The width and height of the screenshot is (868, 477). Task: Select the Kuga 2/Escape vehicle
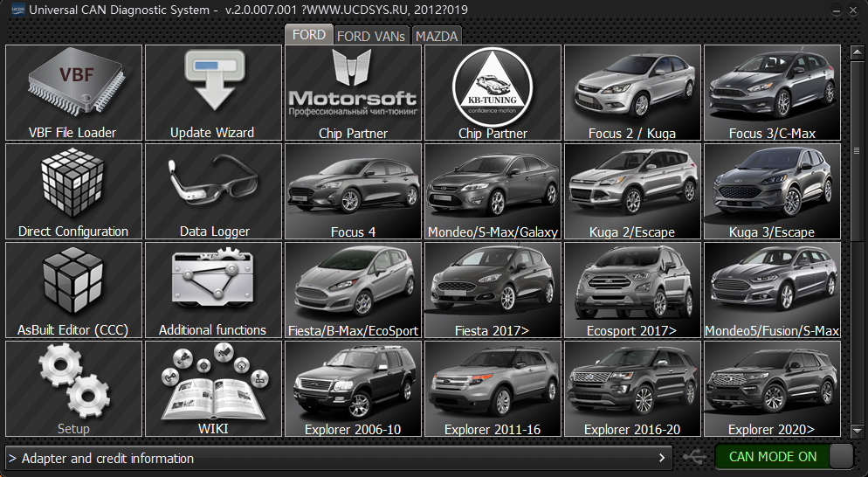632,191
